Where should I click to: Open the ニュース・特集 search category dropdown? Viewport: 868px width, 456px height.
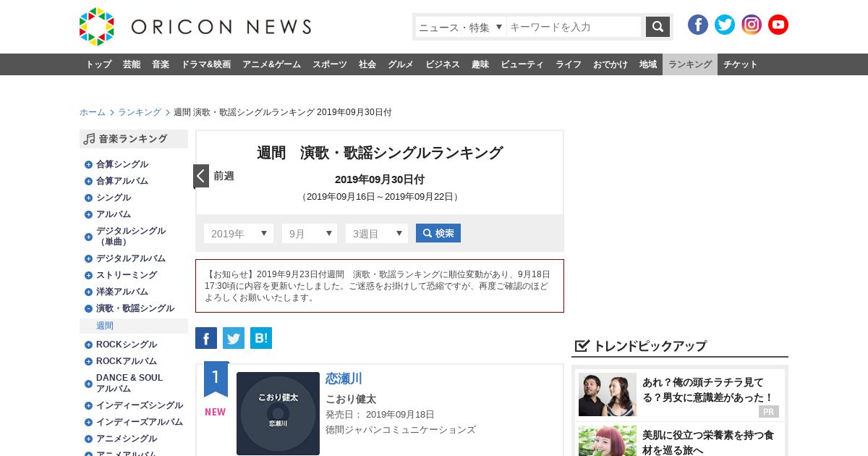point(461,27)
